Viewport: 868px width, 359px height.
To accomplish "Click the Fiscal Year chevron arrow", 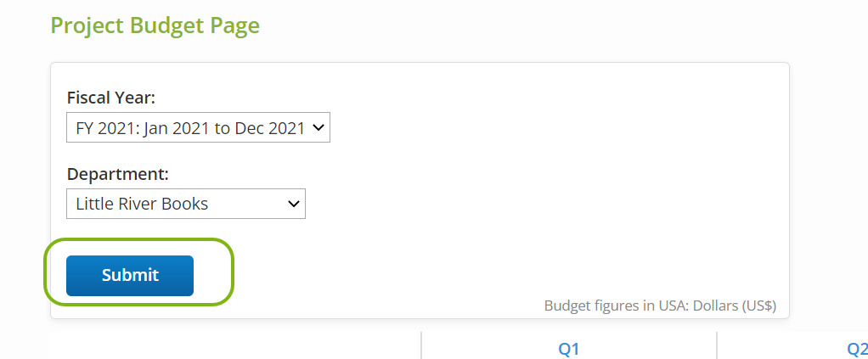I will [318, 128].
